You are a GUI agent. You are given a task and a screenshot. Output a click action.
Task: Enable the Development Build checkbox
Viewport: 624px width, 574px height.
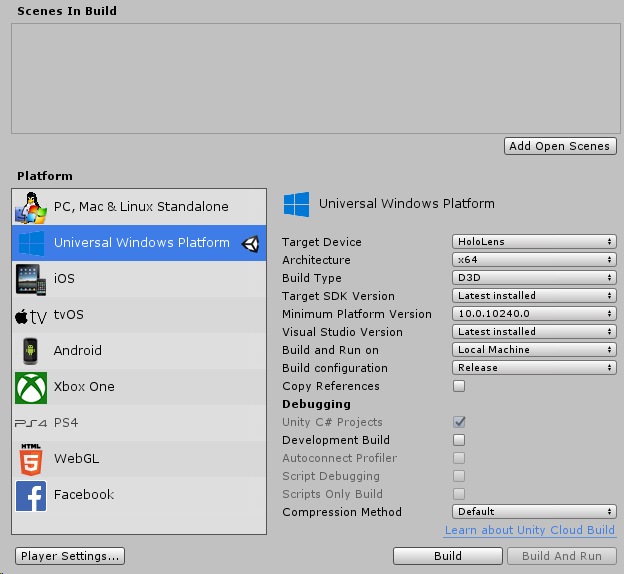click(459, 440)
